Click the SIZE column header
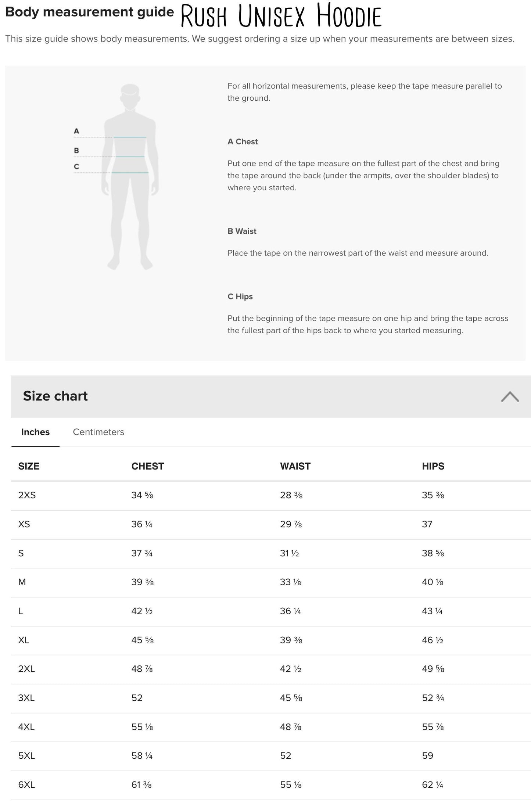Image resolution: width=531 pixels, height=812 pixels. click(29, 466)
